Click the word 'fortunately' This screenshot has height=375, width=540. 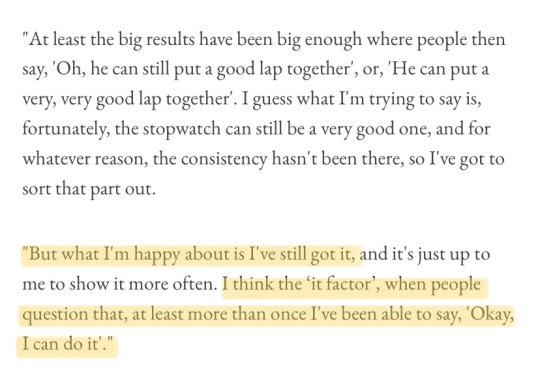tap(65, 130)
